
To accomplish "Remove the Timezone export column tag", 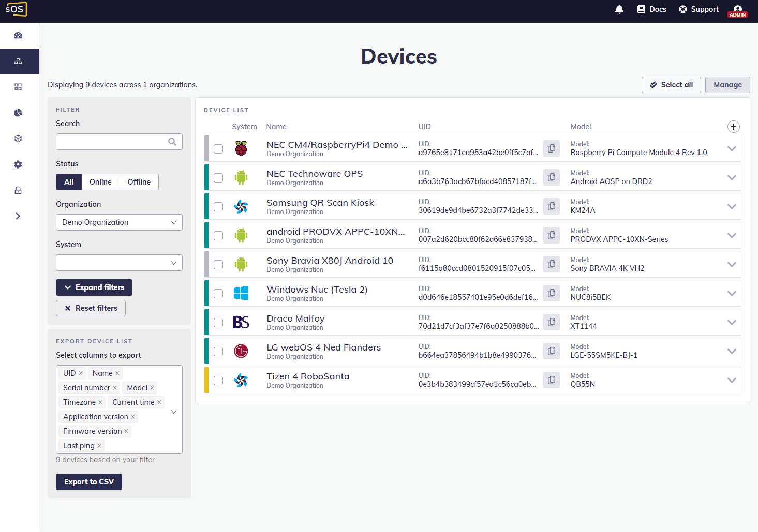I will click(100, 402).
